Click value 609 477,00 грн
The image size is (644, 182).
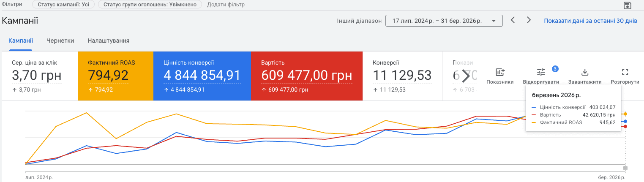[x=307, y=76]
